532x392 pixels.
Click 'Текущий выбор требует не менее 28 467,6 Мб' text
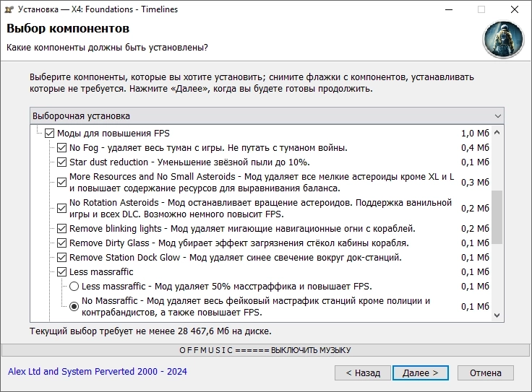(150, 331)
